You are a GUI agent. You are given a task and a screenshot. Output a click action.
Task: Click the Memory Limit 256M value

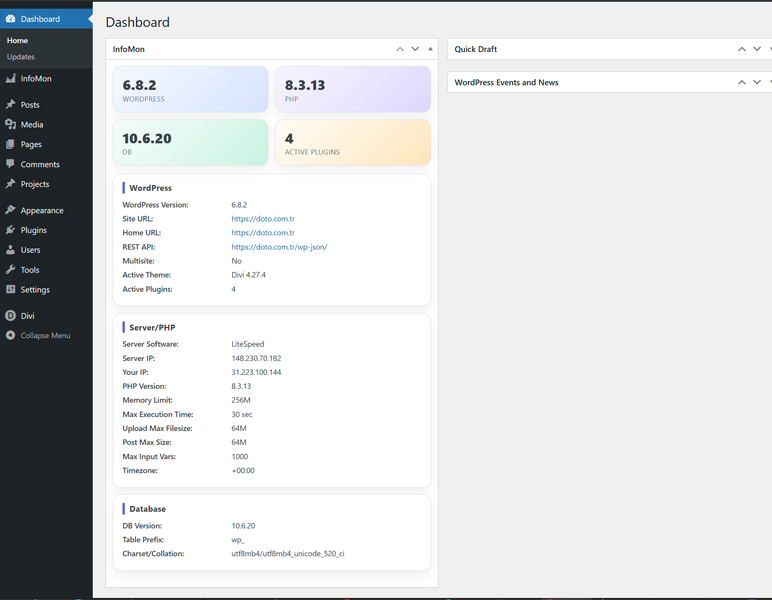click(x=241, y=400)
